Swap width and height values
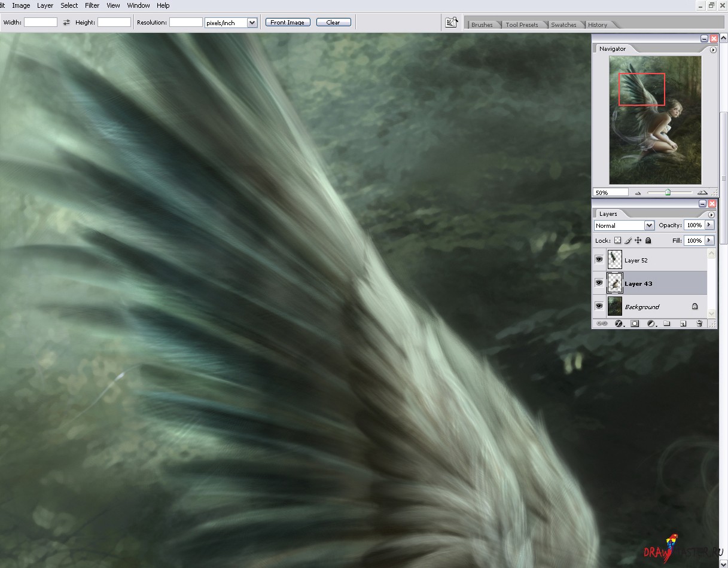The image size is (728, 568). 66,23
